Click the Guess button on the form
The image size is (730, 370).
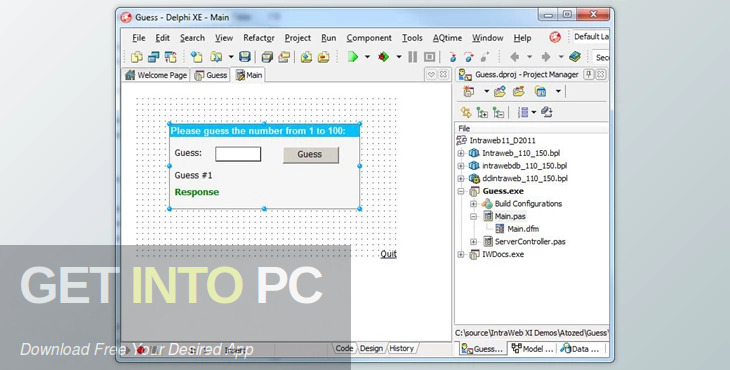pos(311,155)
